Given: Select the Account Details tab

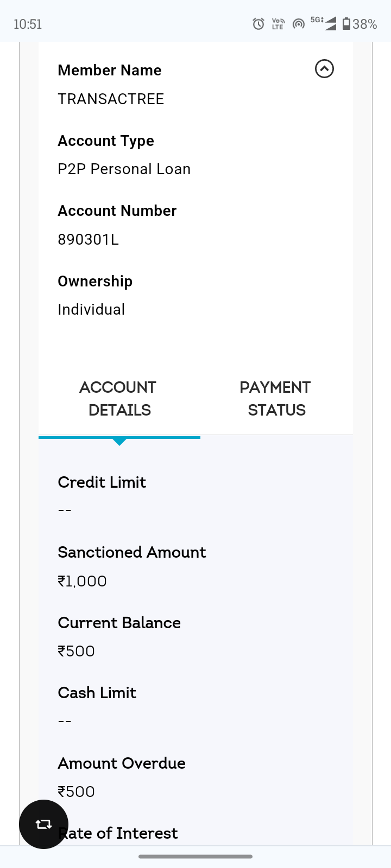Looking at the screenshot, I should (x=119, y=399).
